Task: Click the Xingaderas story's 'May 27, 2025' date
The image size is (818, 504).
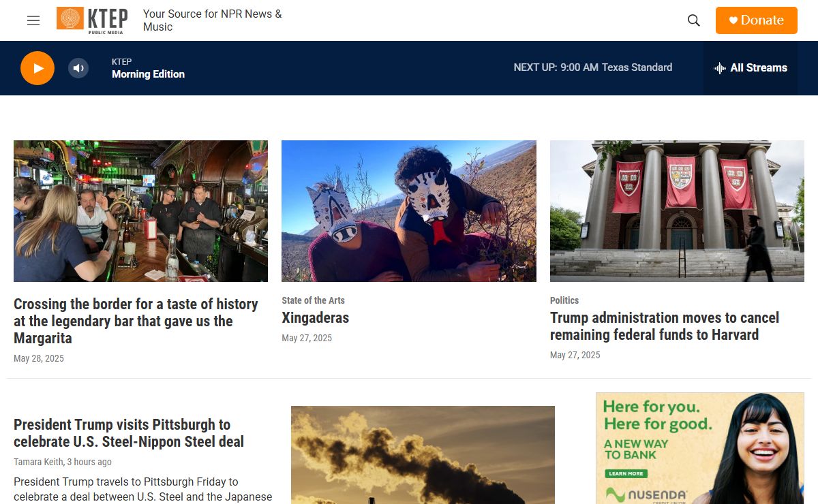Action: (x=307, y=338)
